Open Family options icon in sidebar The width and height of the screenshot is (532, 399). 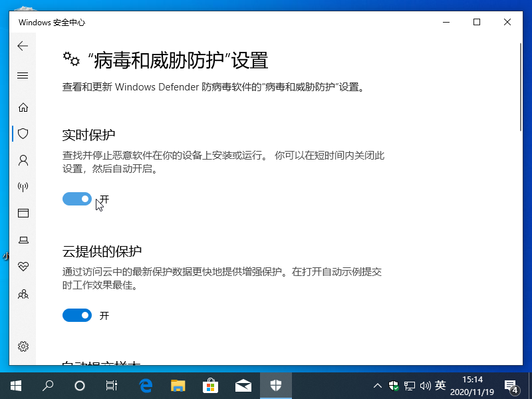point(23,294)
